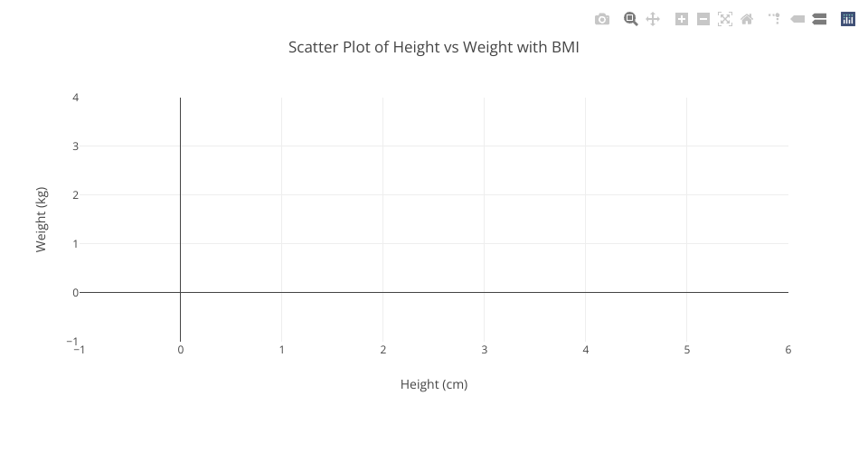Select the Zoom magnifier tool
This screenshot has height=452, width=868.
pos(631,19)
